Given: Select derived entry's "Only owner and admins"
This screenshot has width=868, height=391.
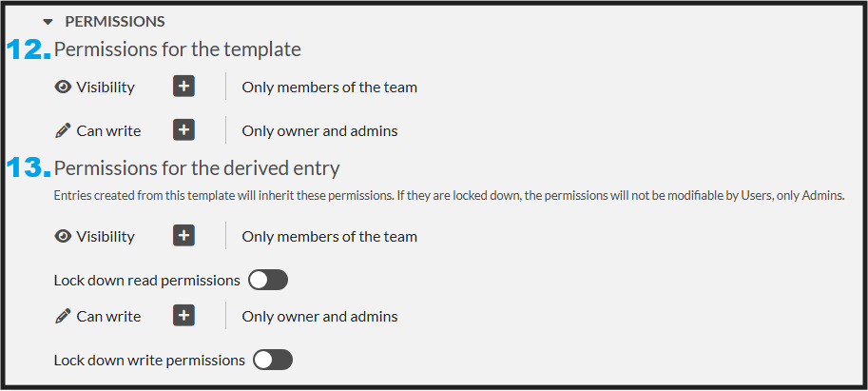Looking at the screenshot, I should coord(319,316).
